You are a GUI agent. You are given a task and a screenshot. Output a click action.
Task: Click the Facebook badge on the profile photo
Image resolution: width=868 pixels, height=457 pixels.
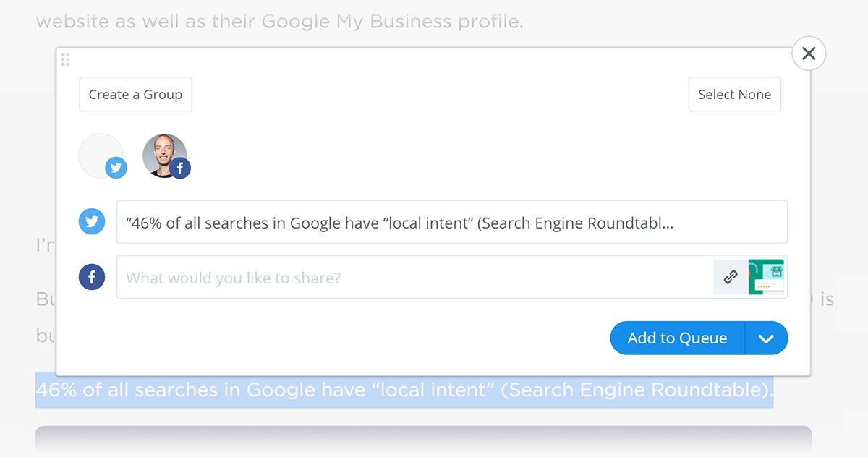179,168
